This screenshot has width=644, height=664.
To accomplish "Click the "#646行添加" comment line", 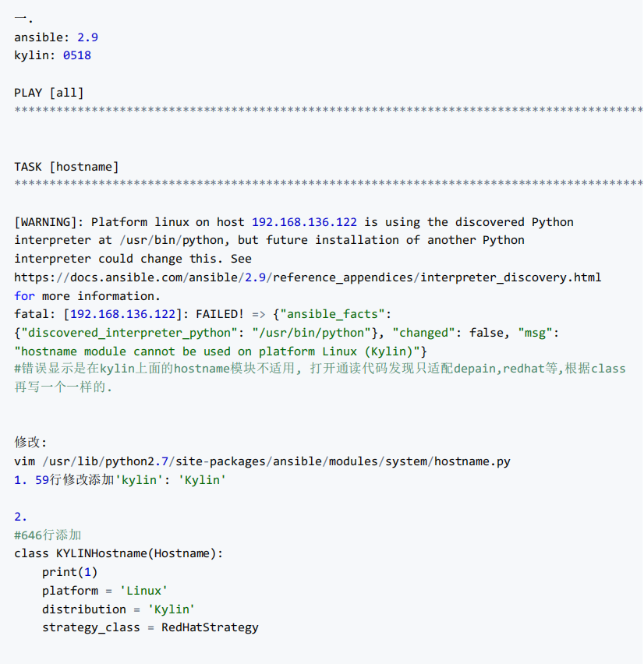I will click(48, 535).
